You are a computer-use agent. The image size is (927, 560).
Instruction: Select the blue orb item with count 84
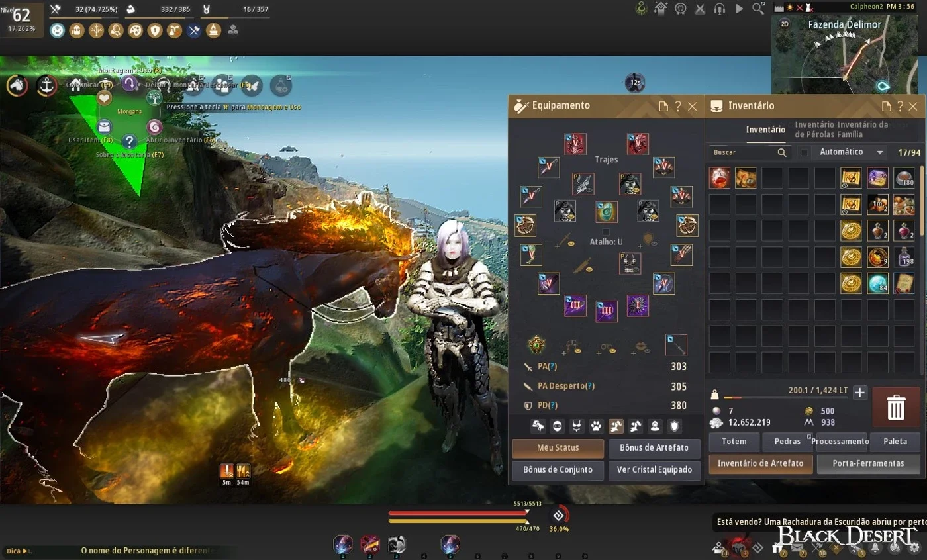click(x=877, y=283)
